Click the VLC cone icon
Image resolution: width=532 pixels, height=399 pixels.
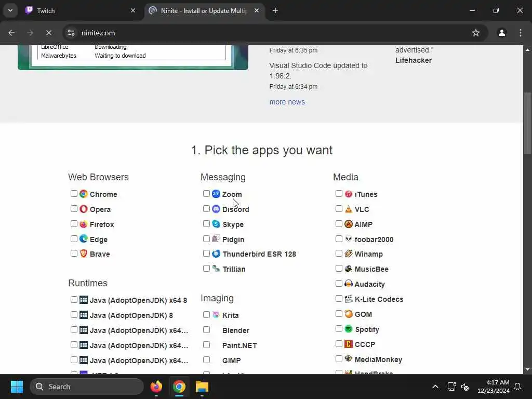[349, 209]
